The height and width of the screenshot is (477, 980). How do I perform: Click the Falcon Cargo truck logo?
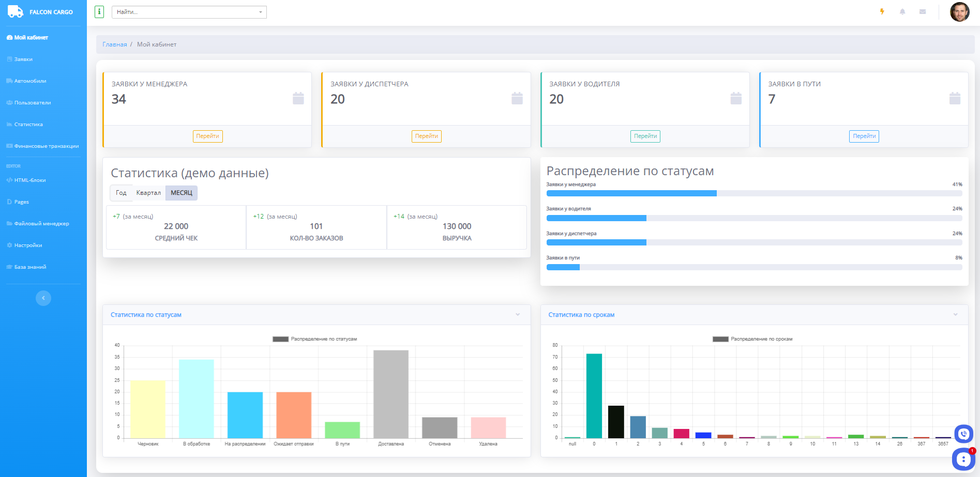point(16,12)
